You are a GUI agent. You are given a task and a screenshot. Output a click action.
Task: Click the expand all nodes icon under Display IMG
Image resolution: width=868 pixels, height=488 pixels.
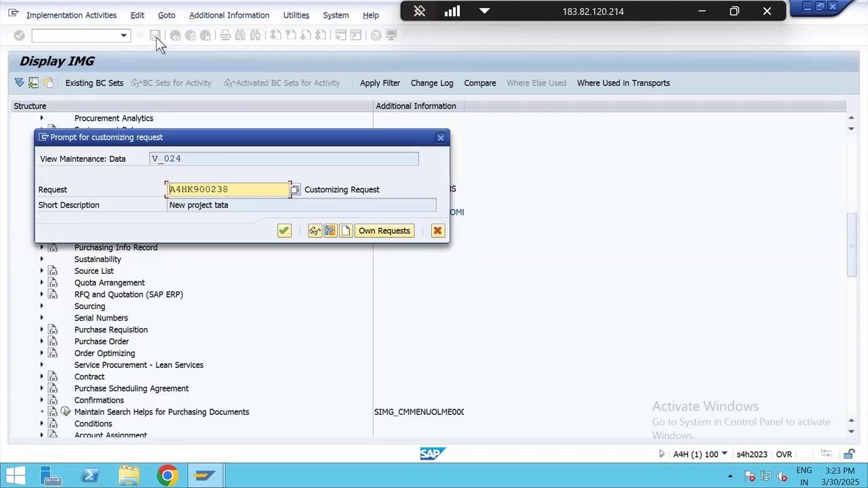tap(19, 83)
